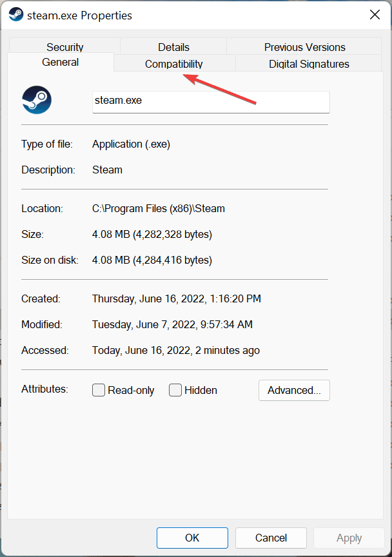Go to the Compatibility tab
Screen dimensions: 392x557
[x=174, y=64]
